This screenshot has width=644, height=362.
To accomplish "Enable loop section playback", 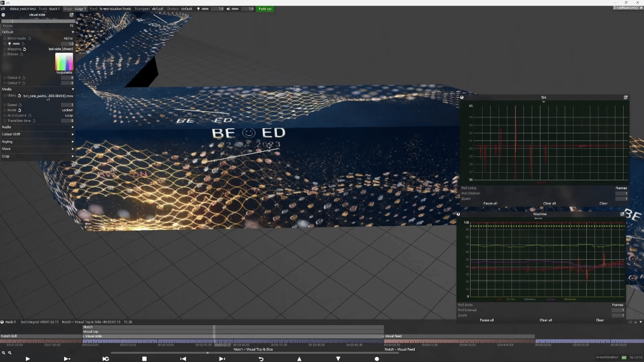I will [105, 359].
